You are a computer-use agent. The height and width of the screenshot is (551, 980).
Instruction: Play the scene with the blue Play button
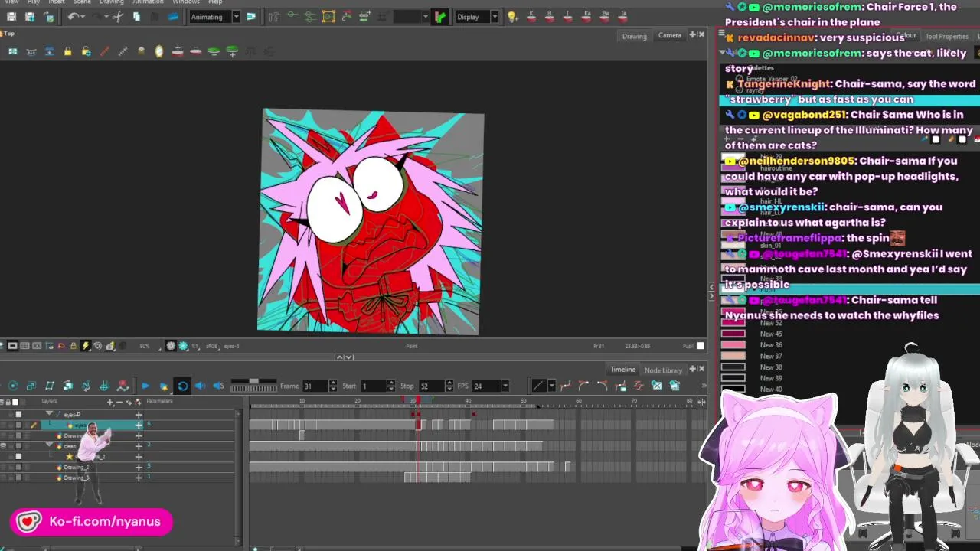[x=145, y=386]
